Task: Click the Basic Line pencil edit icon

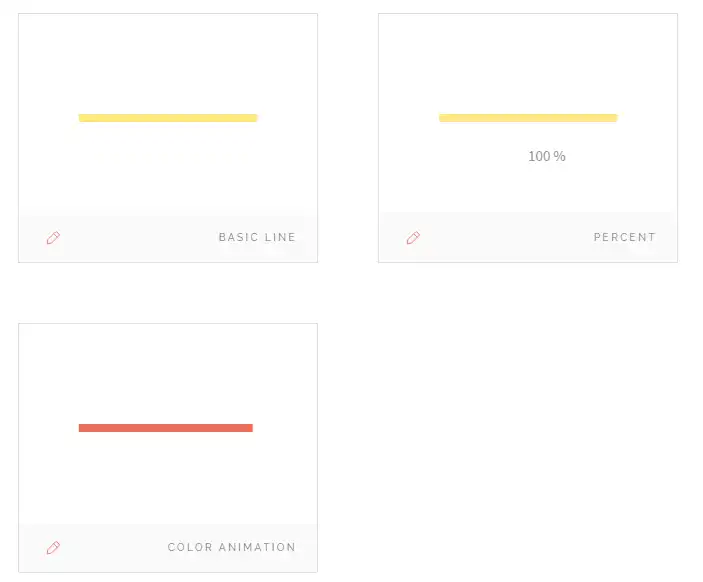Action: click(53, 238)
